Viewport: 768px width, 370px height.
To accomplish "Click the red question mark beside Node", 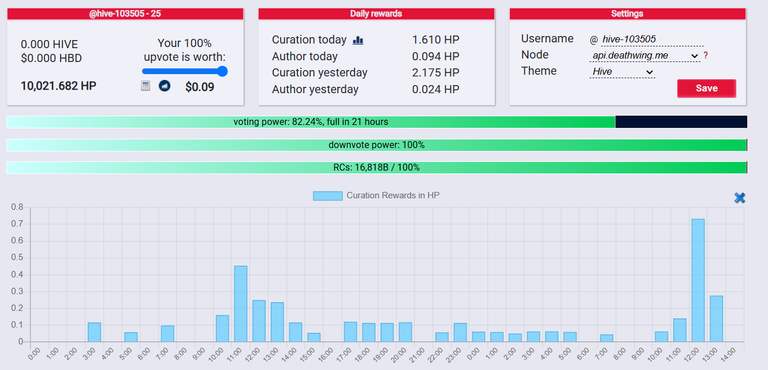I will click(706, 56).
